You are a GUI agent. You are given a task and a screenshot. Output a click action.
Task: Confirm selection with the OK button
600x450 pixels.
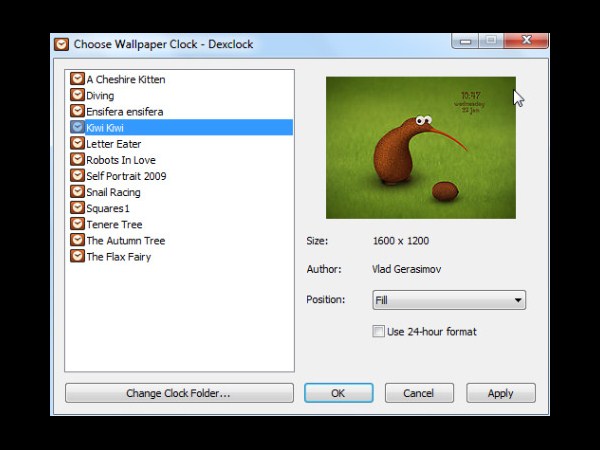coord(338,393)
